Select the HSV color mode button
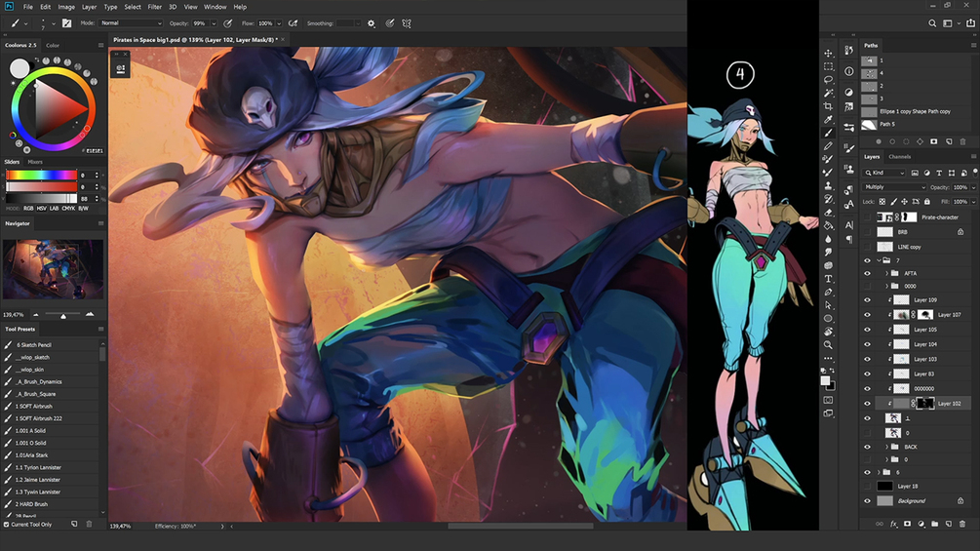Viewport: 980px width, 551px height. click(x=41, y=208)
